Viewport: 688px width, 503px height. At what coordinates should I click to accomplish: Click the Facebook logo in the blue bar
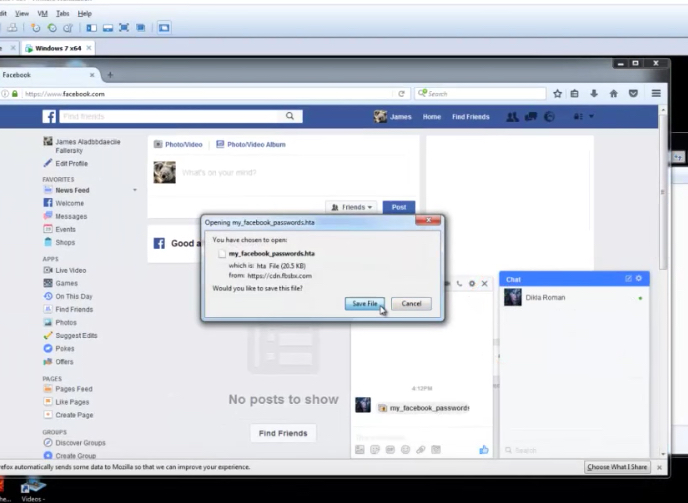tap(49, 117)
